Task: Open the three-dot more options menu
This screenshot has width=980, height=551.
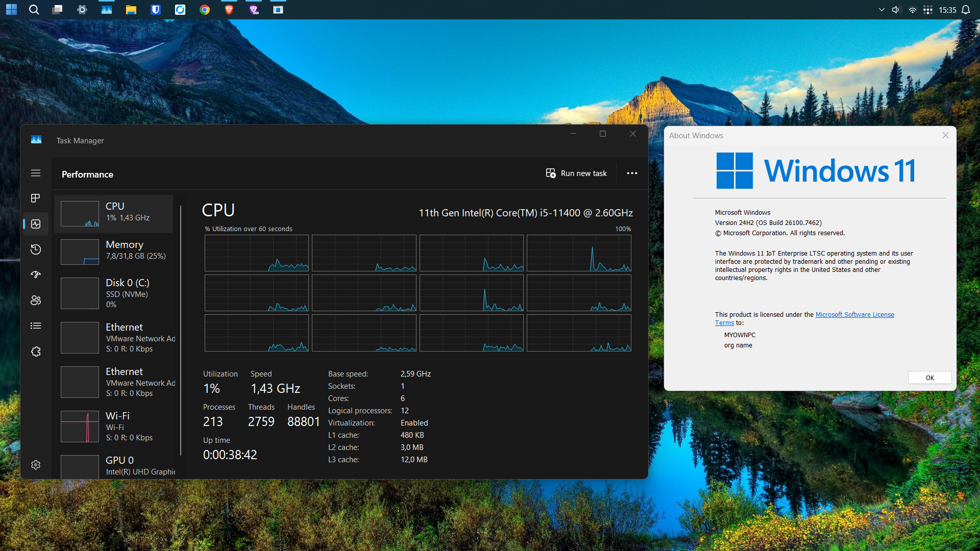Action: [x=632, y=173]
